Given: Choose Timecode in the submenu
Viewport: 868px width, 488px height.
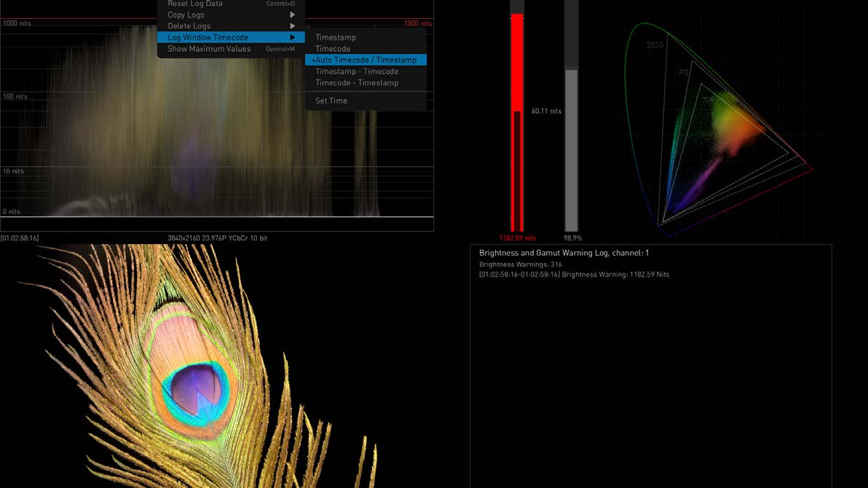Looking at the screenshot, I should [333, 49].
